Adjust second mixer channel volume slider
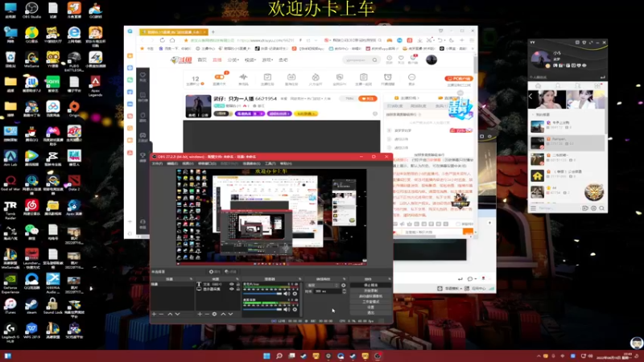The height and width of the screenshot is (362, 644). click(263, 309)
